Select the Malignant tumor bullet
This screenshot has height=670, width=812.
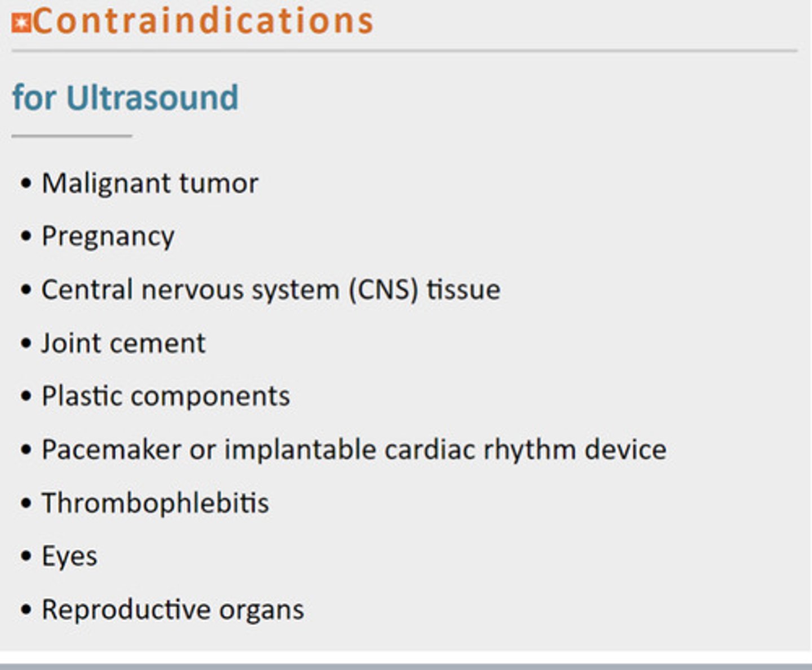point(150,184)
